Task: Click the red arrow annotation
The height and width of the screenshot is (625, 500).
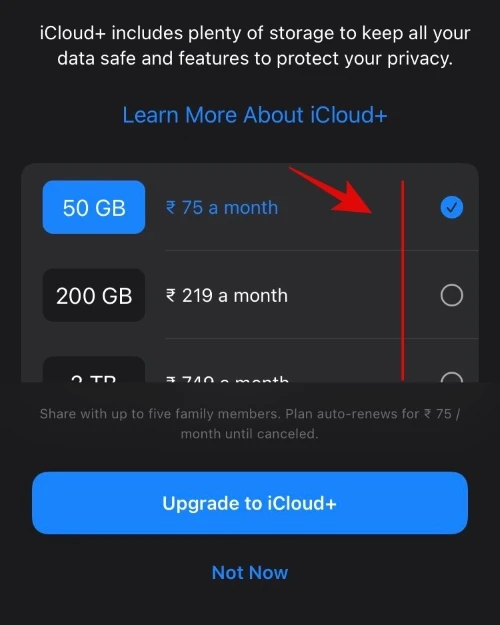Action: [331, 191]
